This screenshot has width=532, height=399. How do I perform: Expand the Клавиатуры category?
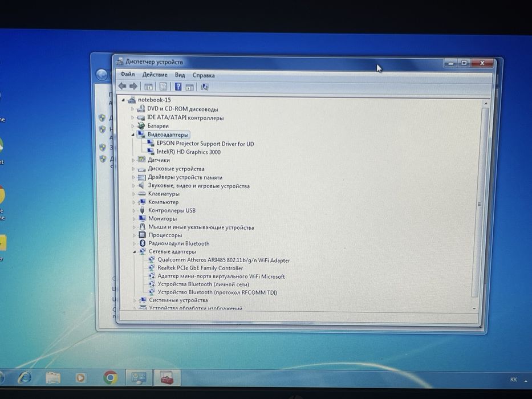point(133,194)
